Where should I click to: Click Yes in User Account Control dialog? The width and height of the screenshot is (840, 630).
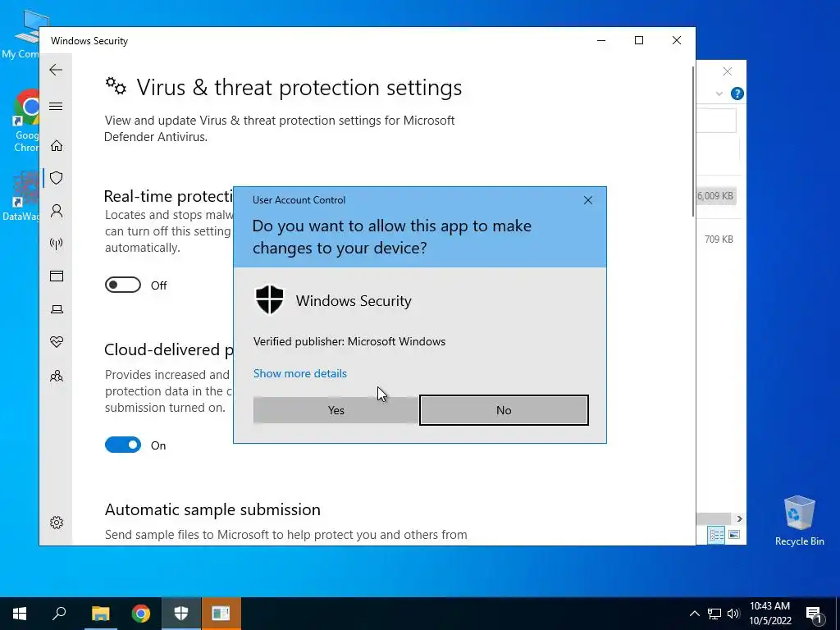(336, 410)
